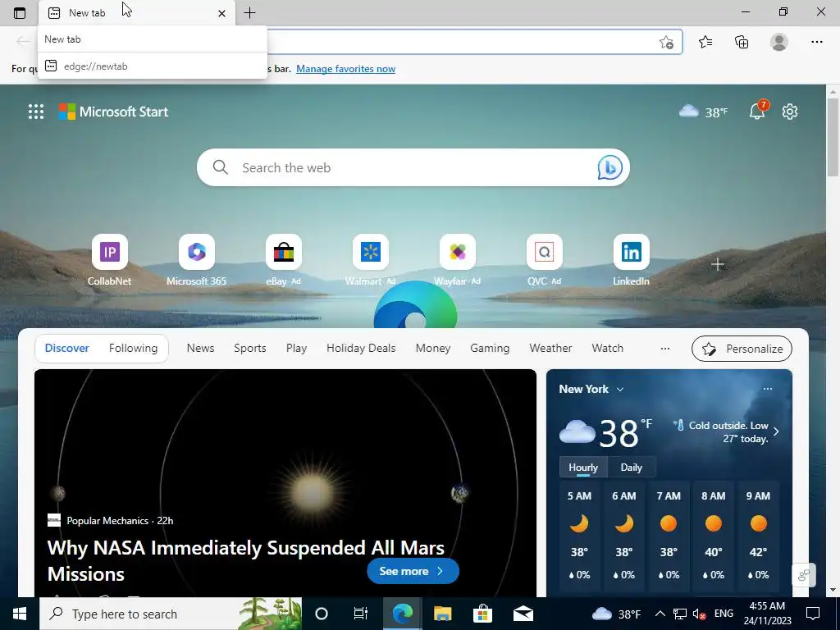Image resolution: width=840 pixels, height=630 pixels.
Task: Open the LinkedIn quick link tile
Action: point(631,260)
